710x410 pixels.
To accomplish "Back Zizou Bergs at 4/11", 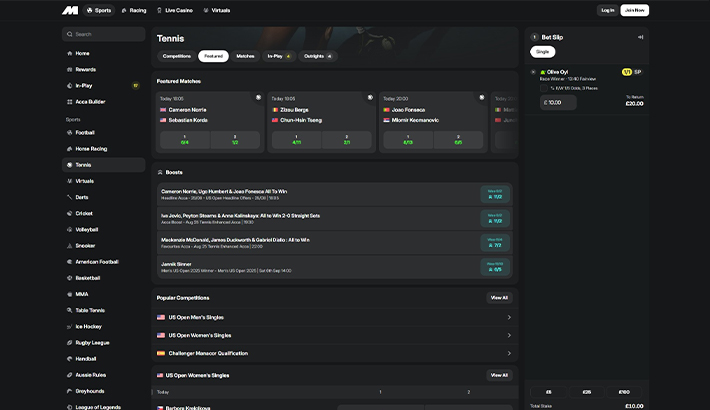I will [x=297, y=140].
